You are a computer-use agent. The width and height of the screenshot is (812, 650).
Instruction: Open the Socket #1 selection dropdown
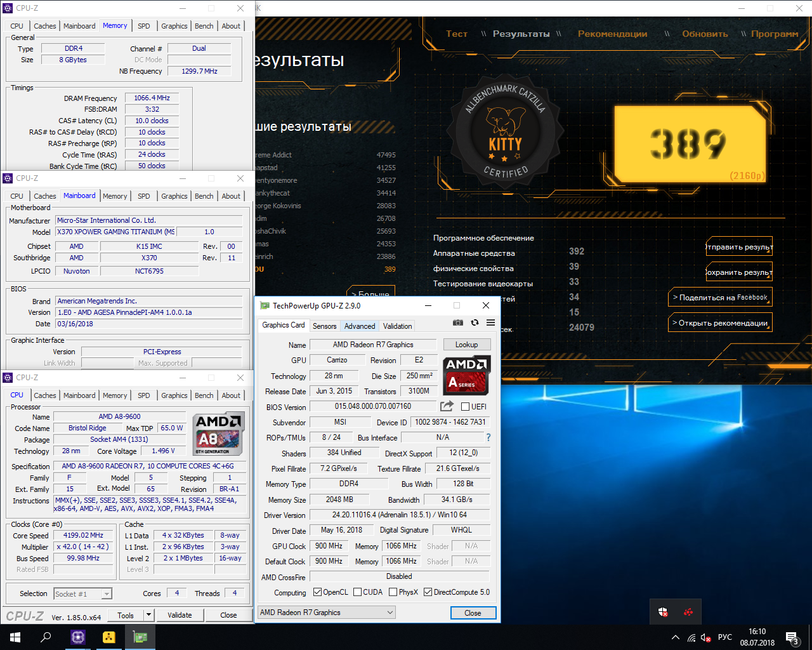pos(82,594)
